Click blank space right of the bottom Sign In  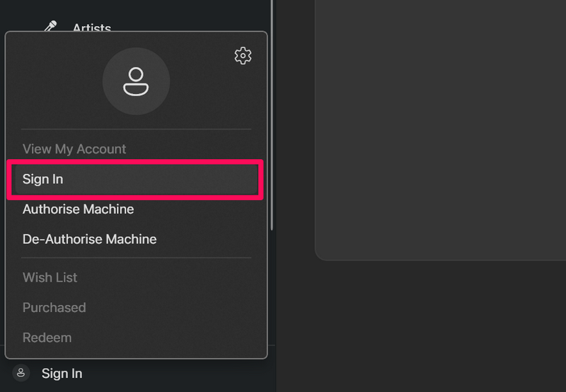[177, 373]
